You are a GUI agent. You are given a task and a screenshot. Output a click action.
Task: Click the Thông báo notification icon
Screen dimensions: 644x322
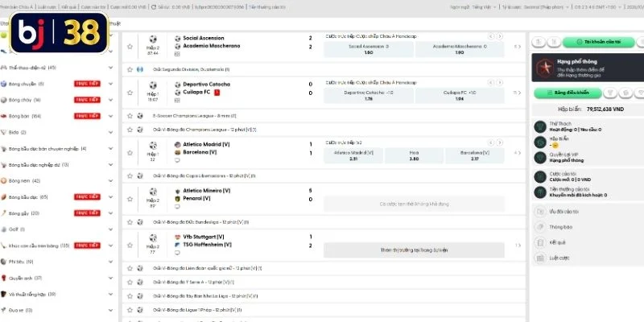(x=539, y=227)
